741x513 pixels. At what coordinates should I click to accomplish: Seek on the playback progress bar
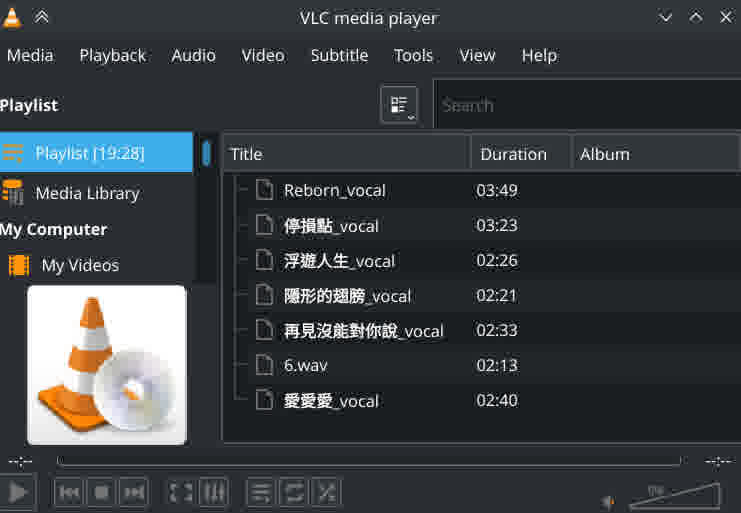370,461
